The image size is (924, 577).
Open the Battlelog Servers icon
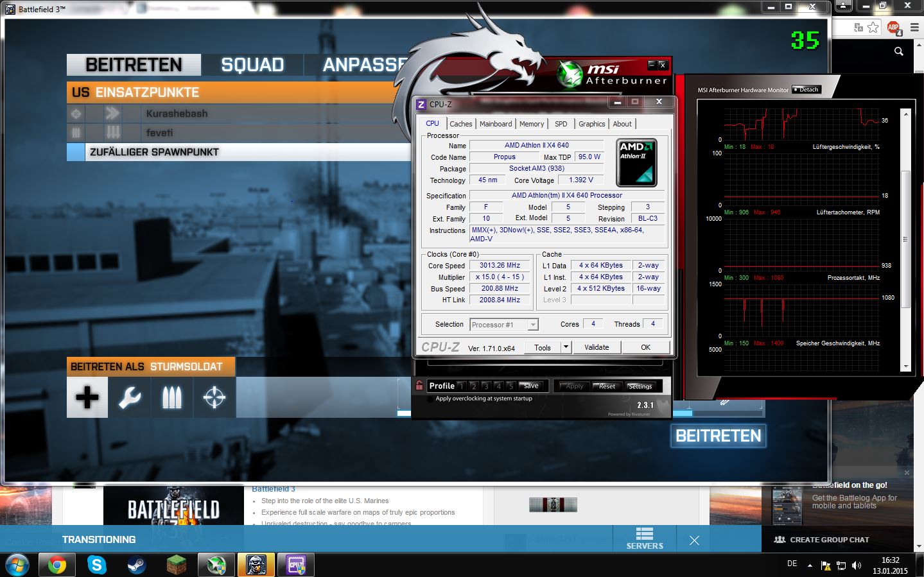tap(645, 538)
